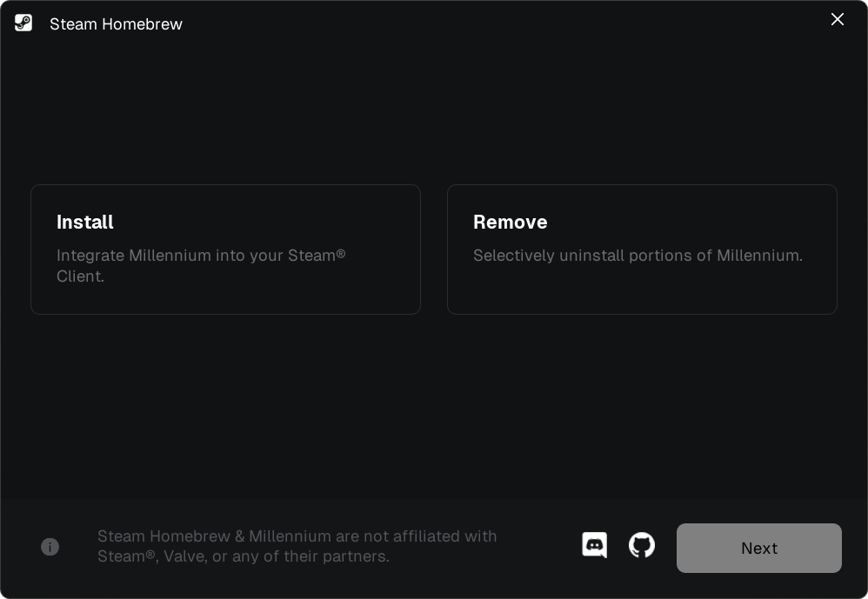Click the Steam Homebrew logo icon
Screen dimensions: 868x599
point(23,23)
